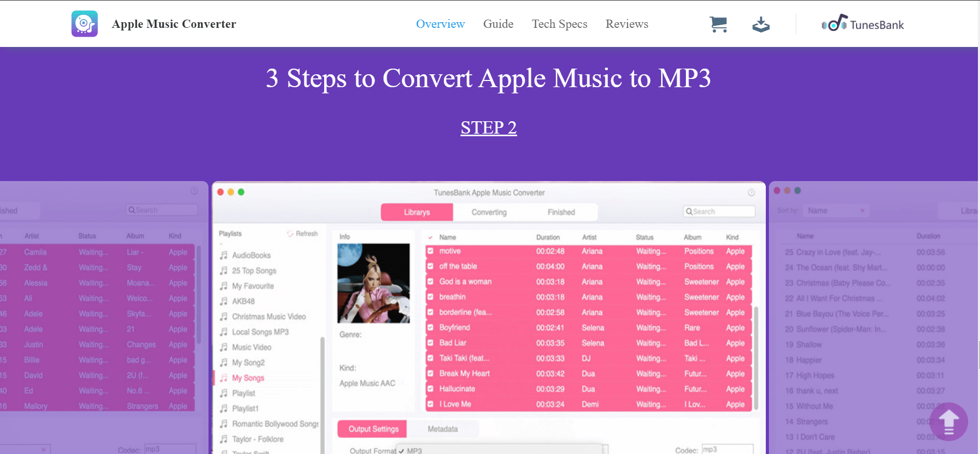Image resolution: width=980 pixels, height=454 pixels.
Task: Click the 25 Top Songs playlist icon
Action: tap(223, 270)
